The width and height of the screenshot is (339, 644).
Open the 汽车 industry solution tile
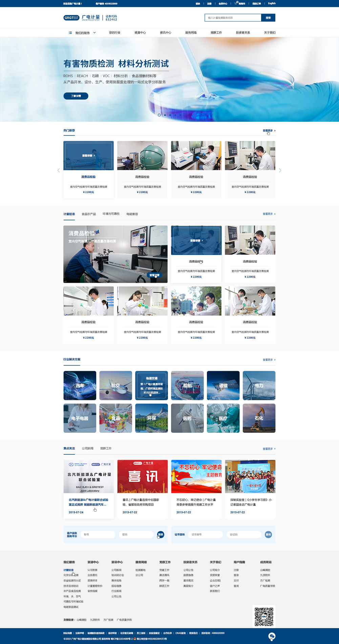coord(80,385)
